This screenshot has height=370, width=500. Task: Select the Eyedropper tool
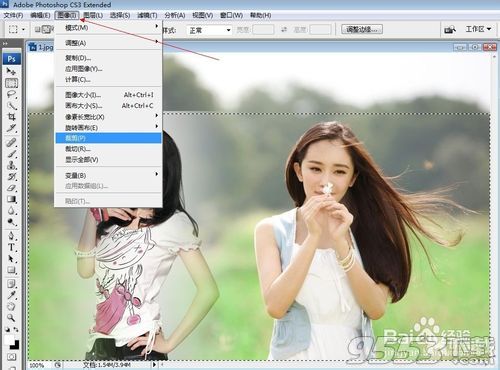tap(11, 295)
